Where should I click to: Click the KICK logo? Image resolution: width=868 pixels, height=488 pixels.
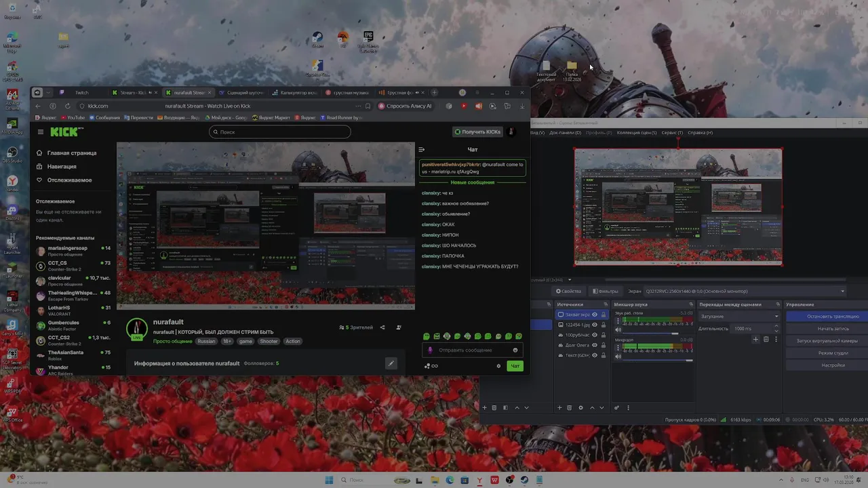[x=64, y=131]
